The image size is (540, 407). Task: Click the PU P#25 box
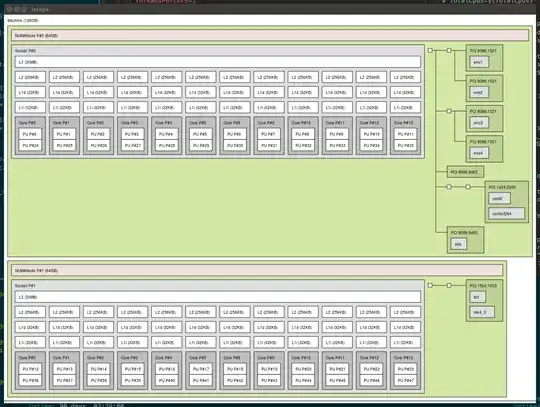pyautogui.click(x=64, y=145)
